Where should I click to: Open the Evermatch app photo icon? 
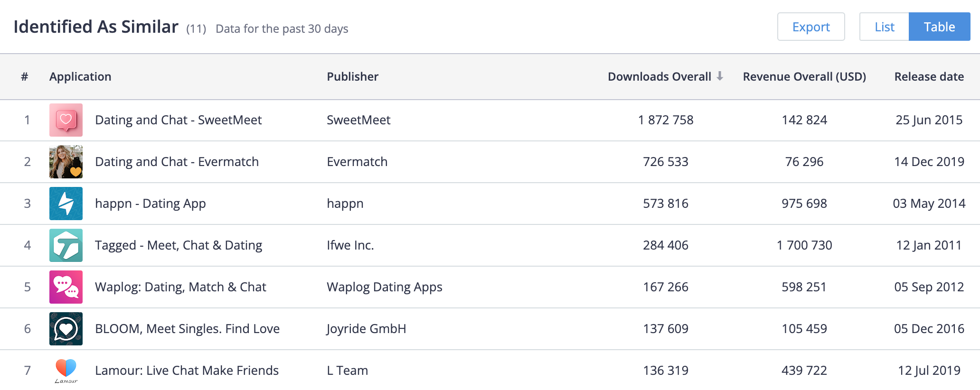coord(66,162)
